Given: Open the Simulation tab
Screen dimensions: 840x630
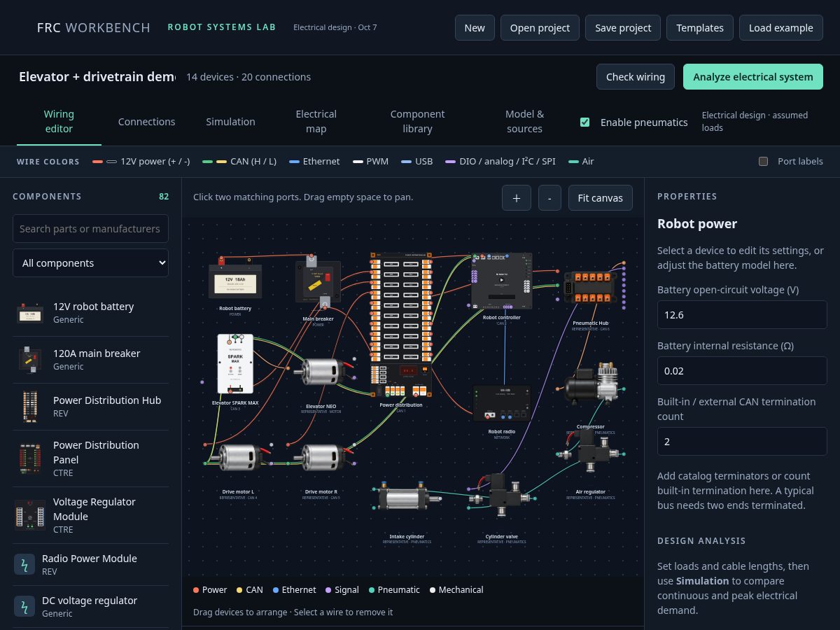Looking at the screenshot, I should 230,122.
